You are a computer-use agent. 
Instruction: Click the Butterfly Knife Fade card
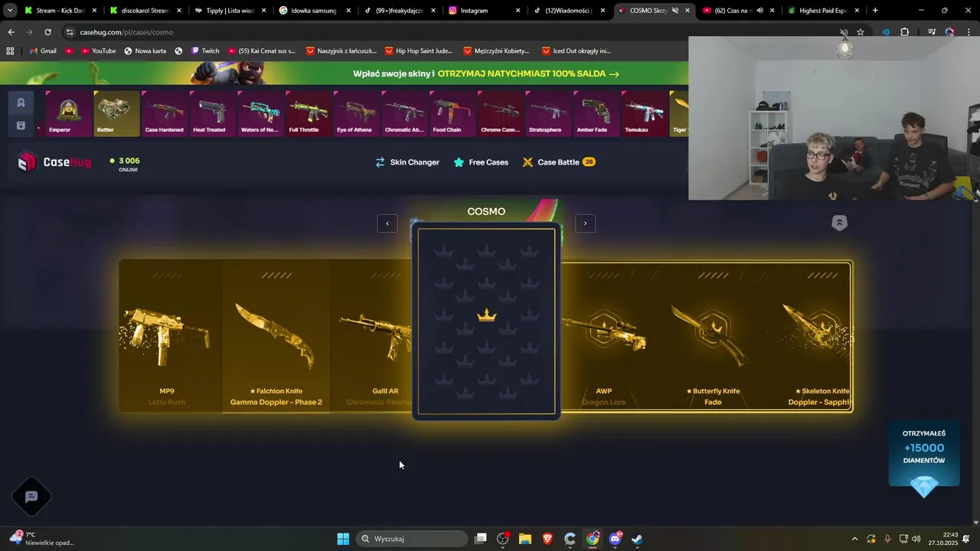[x=713, y=337]
